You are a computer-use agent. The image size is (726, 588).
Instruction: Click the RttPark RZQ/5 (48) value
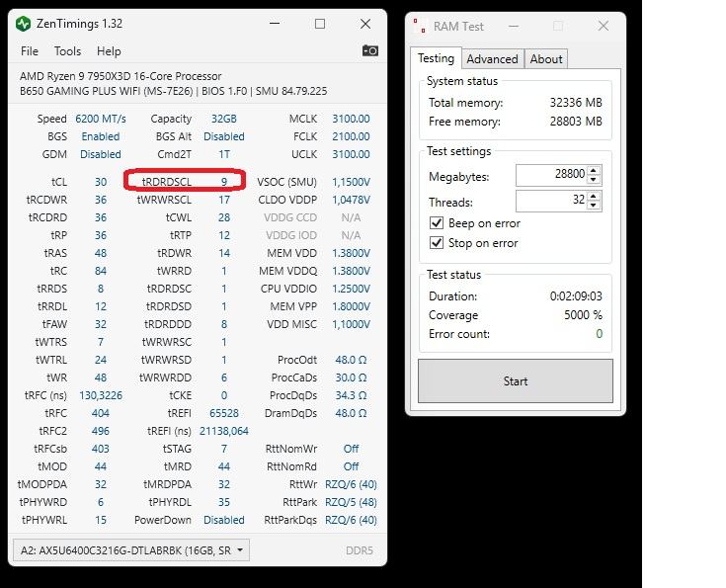(351, 502)
